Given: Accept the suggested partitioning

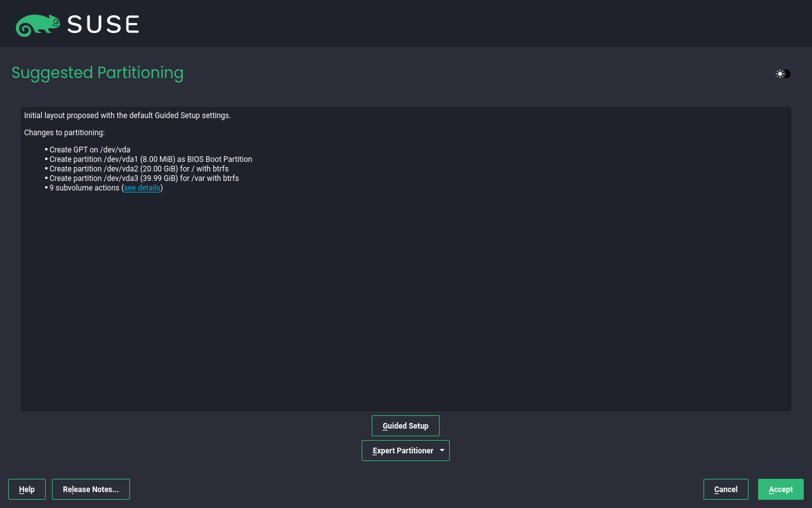Looking at the screenshot, I should coord(780,490).
